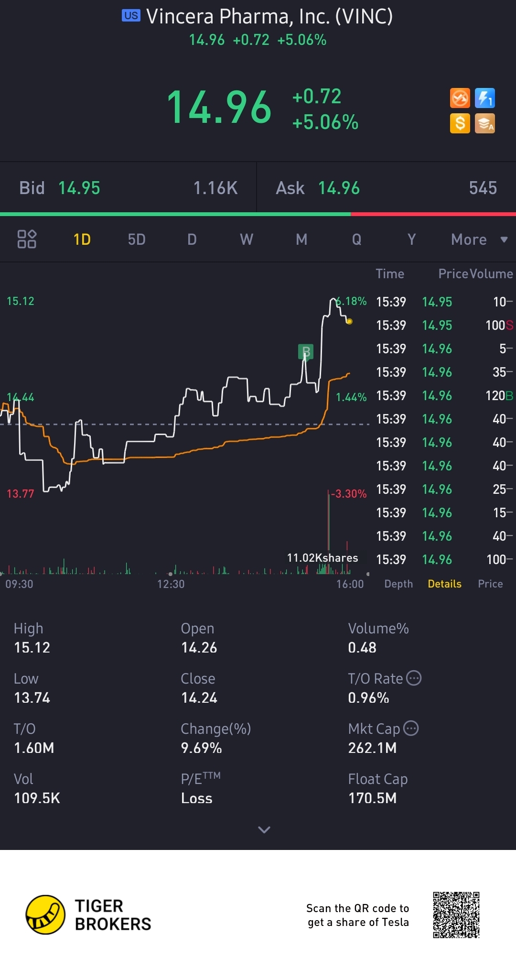516x980 pixels.
Task: Open the Mkt Cap info icon
Action: pyautogui.click(x=411, y=728)
